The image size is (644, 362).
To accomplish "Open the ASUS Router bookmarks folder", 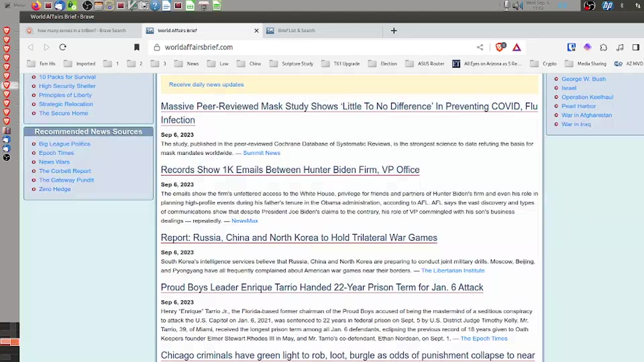I will tap(425, 64).
